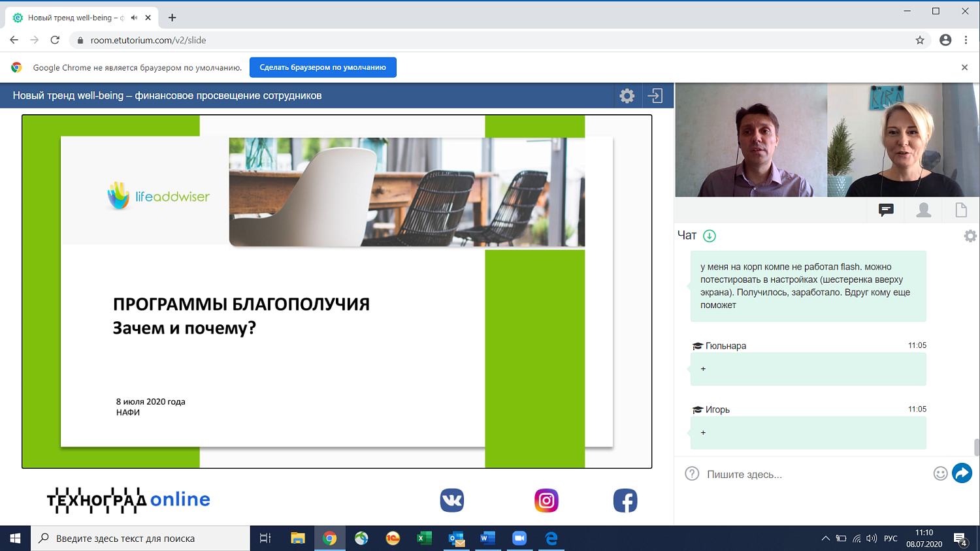Send the chat message with arrow button
980x551 pixels.
(962, 473)
